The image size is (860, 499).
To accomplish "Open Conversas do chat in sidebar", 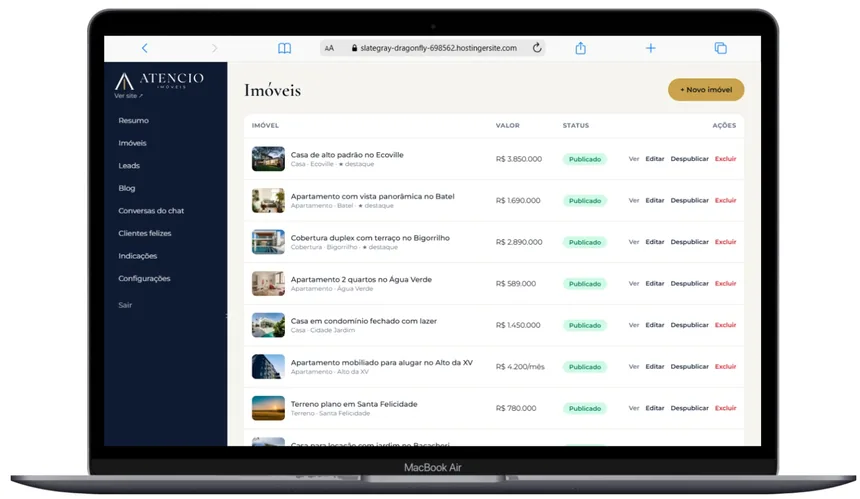I will tap(151, 211).
